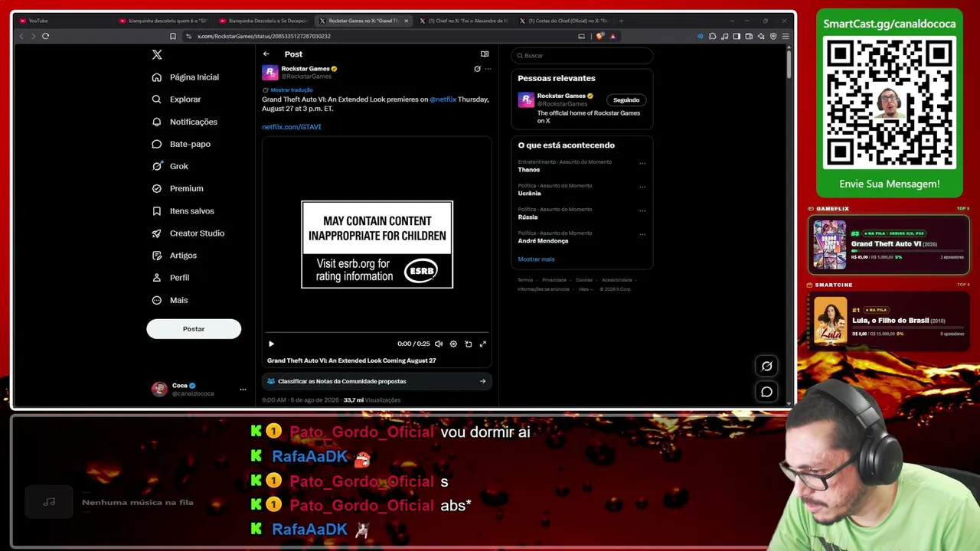Open Grok from the sidebar
This screenshot has height=551, width=980.
click(170, 166)
